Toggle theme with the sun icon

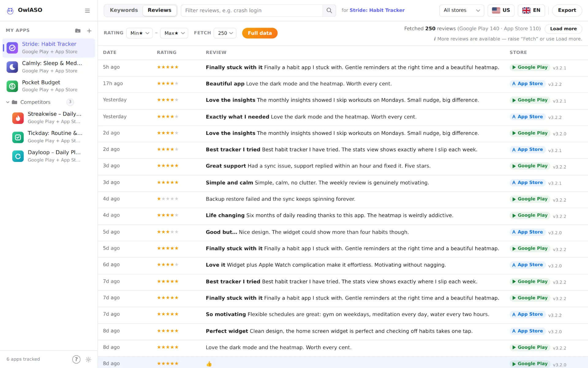(89, 359)
